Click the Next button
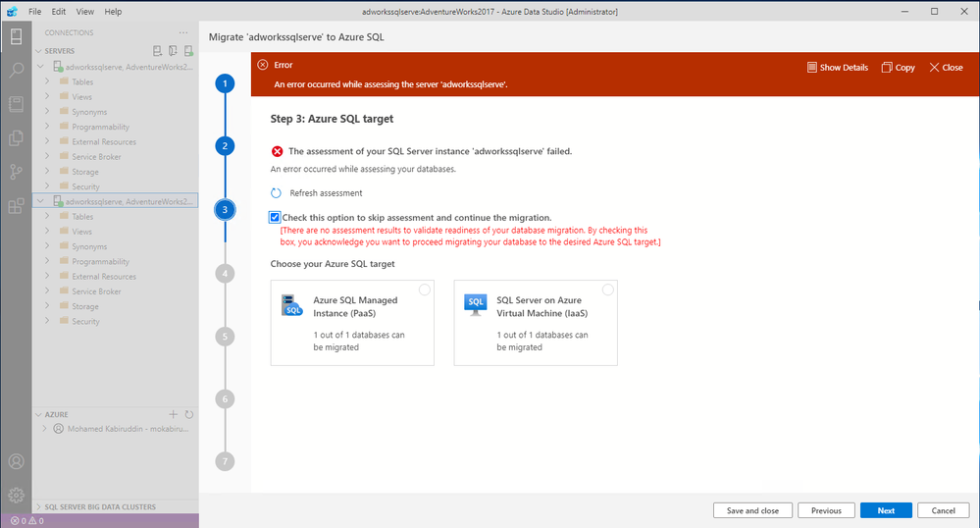 coord(886,510)
